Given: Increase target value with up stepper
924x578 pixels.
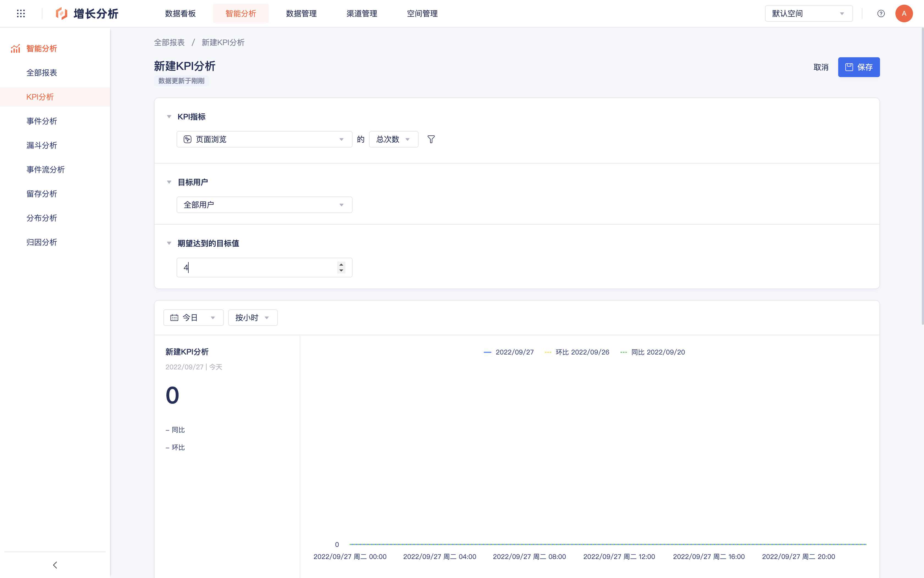Looking at the screenshot, I should coord(341,265).
